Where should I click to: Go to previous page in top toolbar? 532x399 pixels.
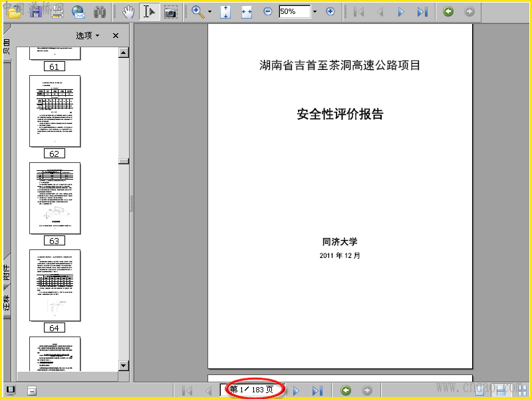(380, 12)
